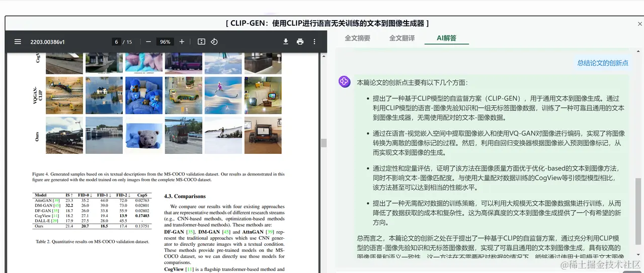This screenshot has height=273, width=644.
Task: Click the PDF file name 2203.00386v1
Action: click(x=48, y=42)
